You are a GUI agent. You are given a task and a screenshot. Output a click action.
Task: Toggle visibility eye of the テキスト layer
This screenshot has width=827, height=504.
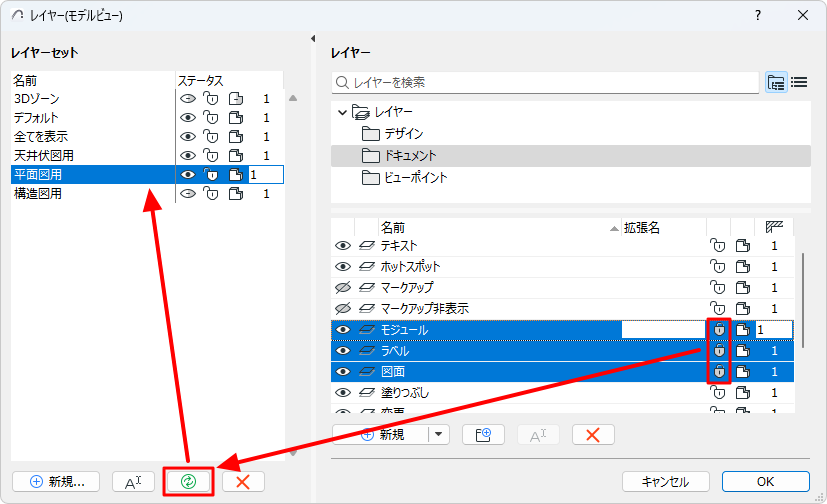[x=343, y=246]
